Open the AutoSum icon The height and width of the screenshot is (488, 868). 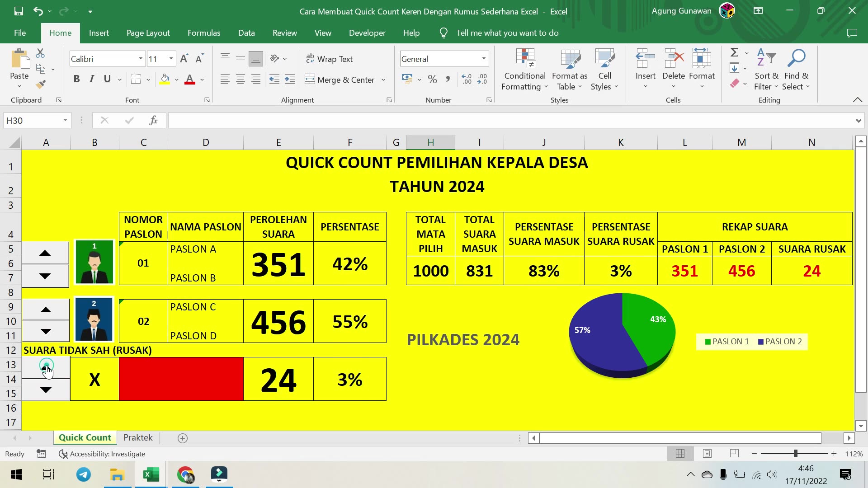coord(734,52)
